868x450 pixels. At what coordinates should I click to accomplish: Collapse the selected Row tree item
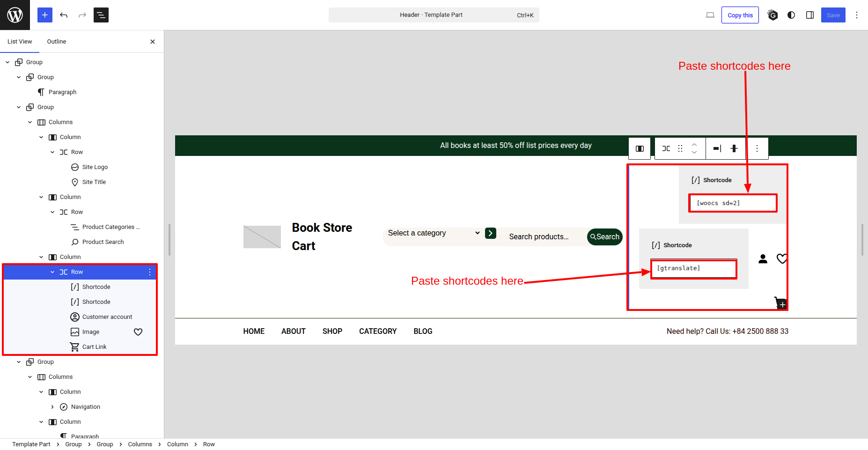point(52,272)
